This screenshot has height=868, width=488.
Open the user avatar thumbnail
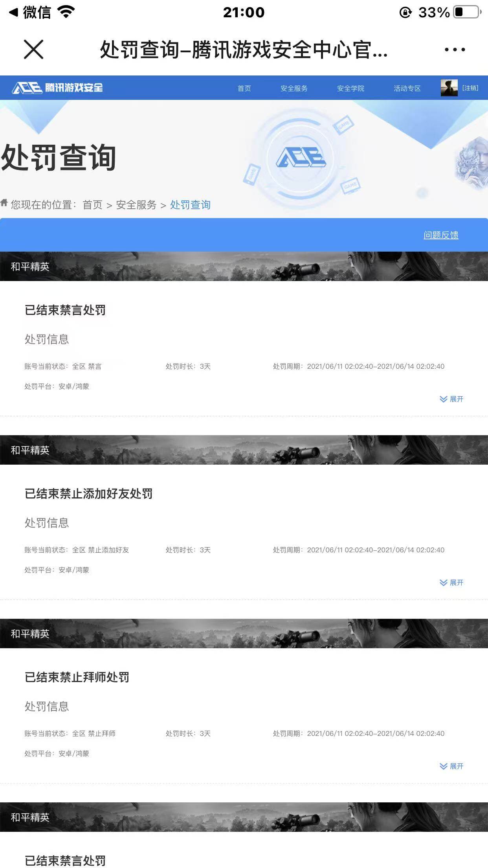[449, 88]
